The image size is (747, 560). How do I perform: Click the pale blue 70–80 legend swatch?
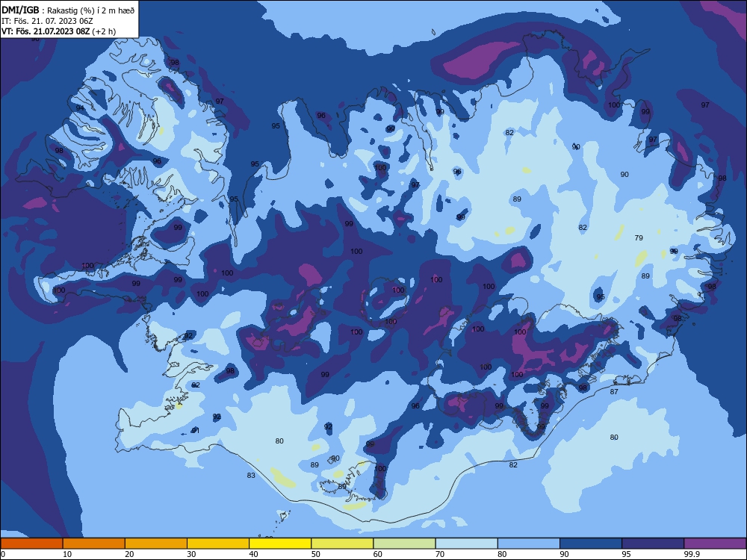466,544
